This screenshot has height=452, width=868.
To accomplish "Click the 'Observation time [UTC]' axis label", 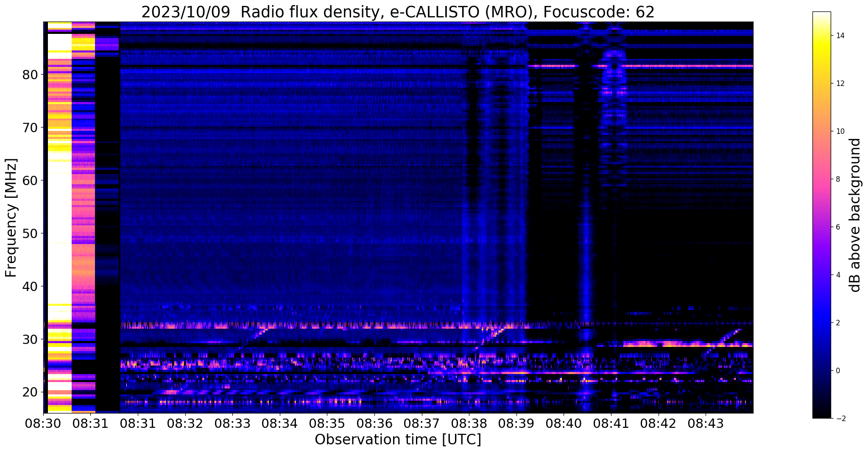I will coord(398,440).
